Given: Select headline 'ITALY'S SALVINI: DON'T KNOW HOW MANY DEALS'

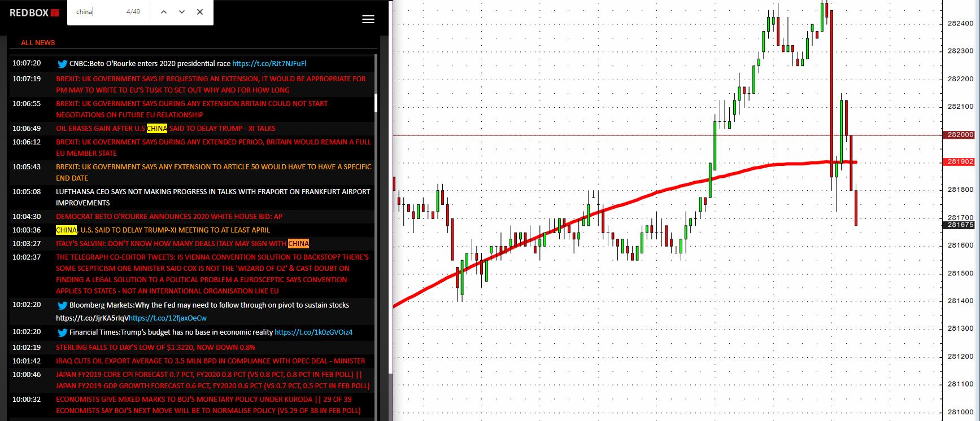Looking at the screenshot, I should click(182, 243).
